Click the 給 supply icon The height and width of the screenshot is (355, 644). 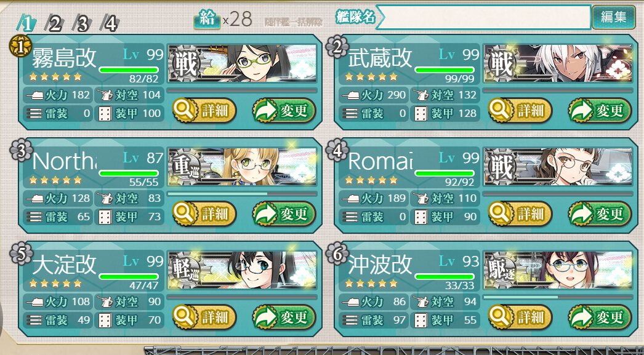pyautogui.click(x=207, y=19)
